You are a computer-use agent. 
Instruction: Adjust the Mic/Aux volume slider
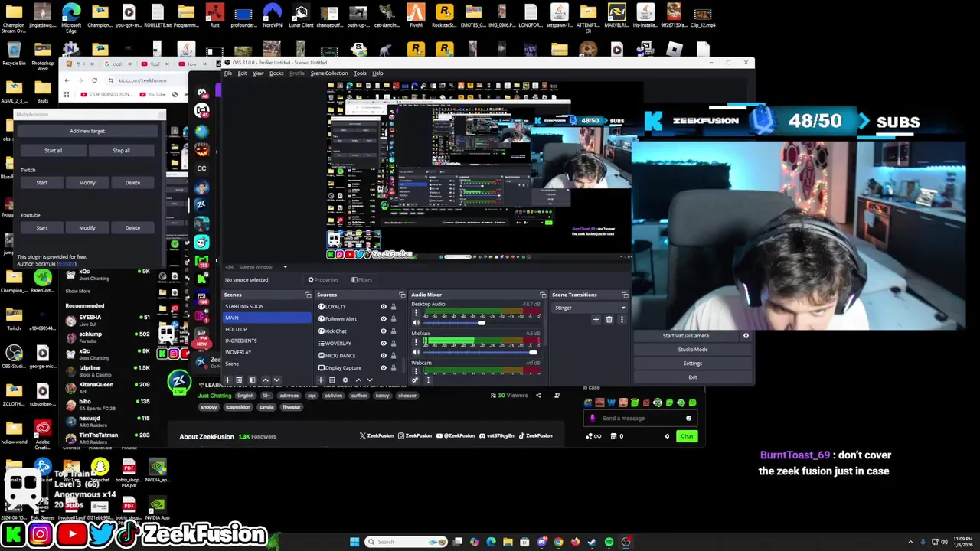tap(533, 352)
